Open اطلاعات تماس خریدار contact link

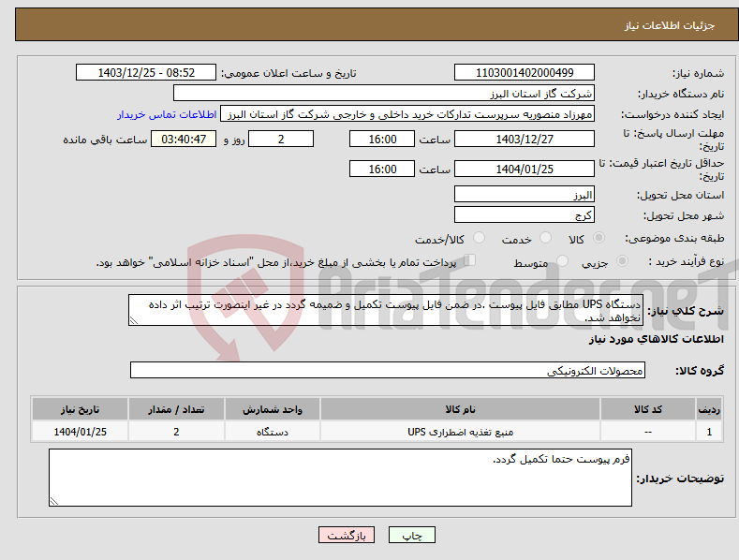point(167,114)
